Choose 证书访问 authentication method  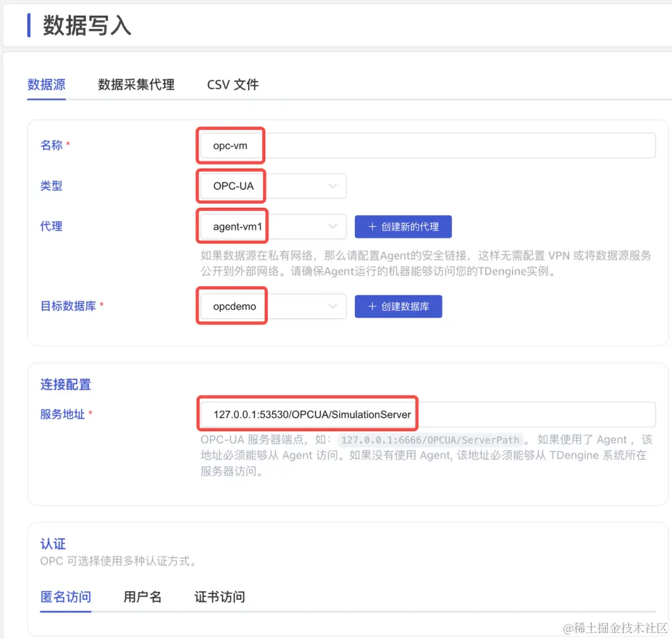pos(219,597)
